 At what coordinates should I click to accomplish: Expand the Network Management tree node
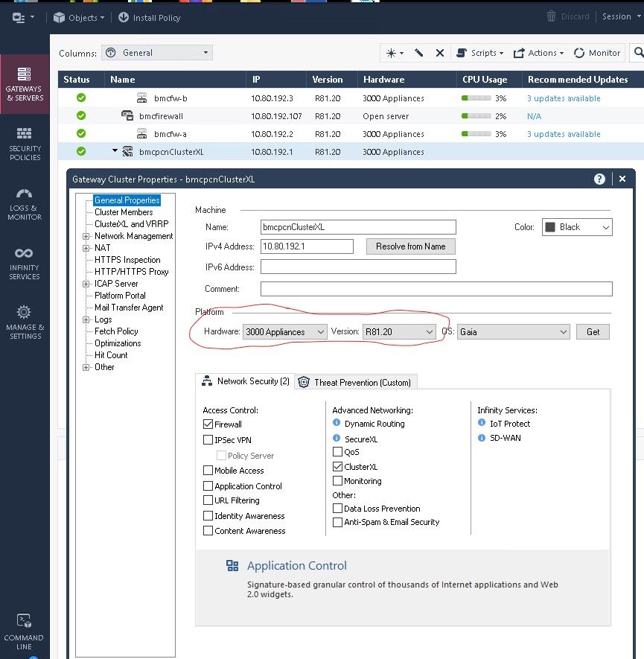coord(86,236)
